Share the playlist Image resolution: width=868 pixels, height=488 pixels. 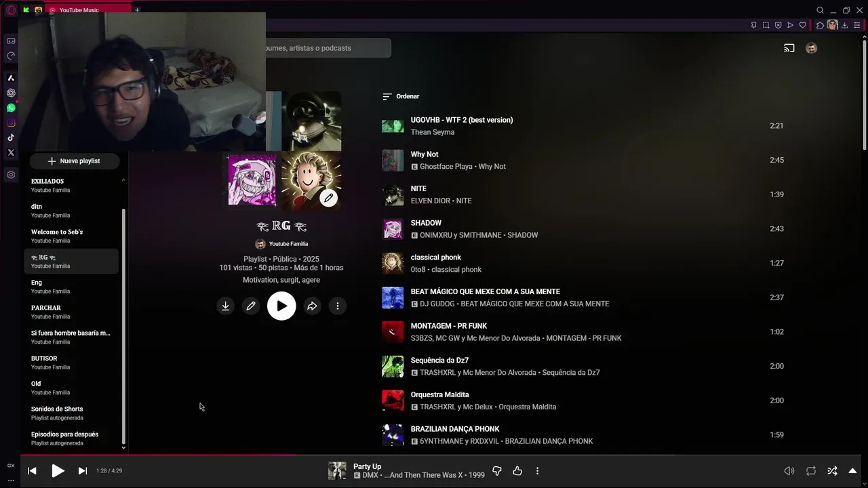(312, 306)
